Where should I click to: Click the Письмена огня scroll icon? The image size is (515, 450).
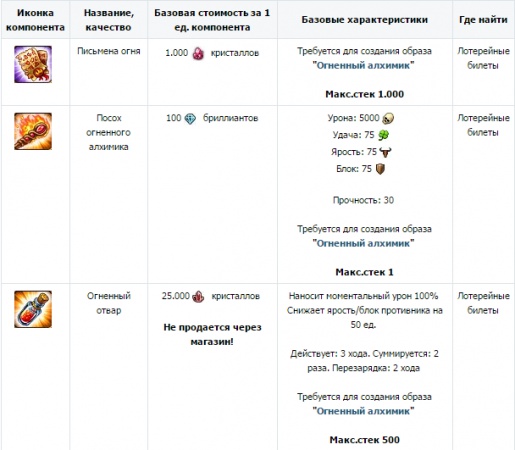pyautogui.click(x=33, y=64)
